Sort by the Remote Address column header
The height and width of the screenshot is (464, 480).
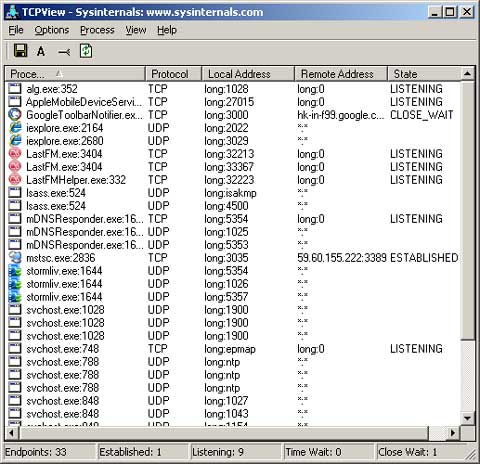(x=341, y=74)
